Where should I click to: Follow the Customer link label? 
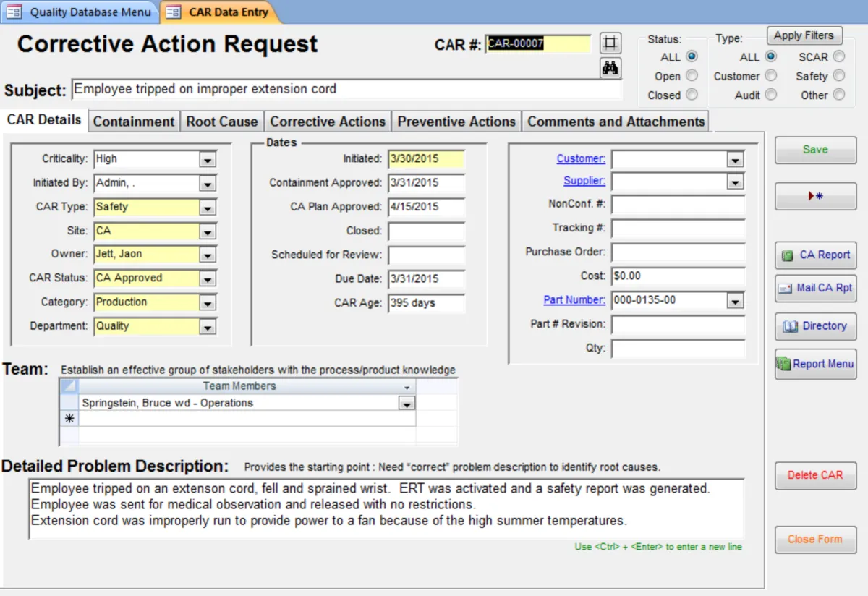(581, 158)
